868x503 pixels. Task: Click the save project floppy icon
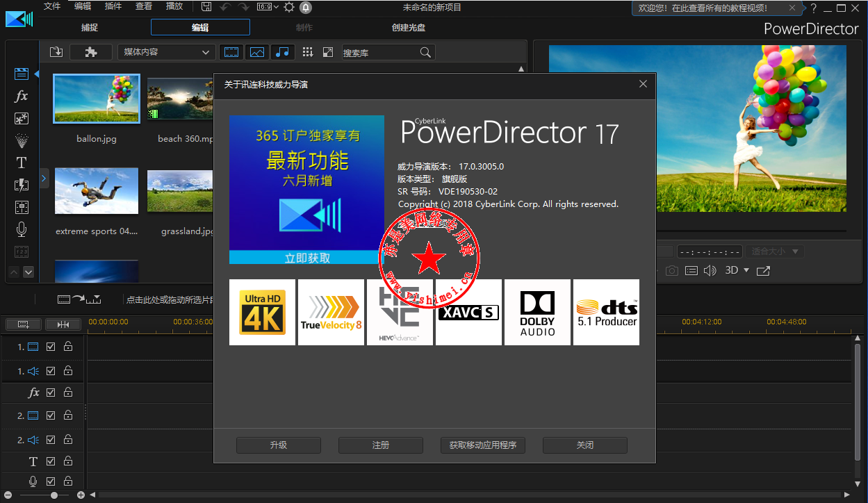206,7
